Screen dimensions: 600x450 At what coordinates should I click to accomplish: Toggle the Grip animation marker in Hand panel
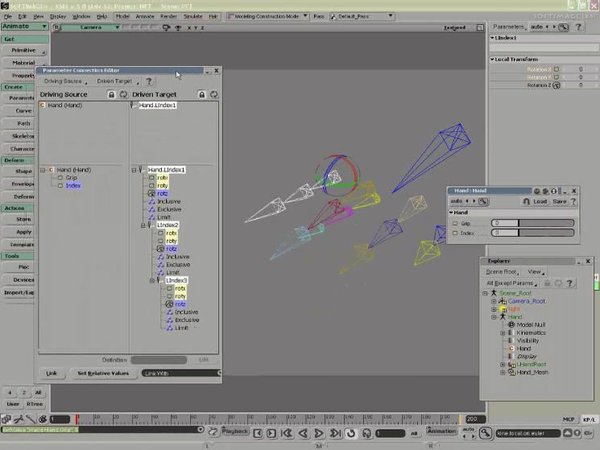pyautogui.click(x=456, y=223)
